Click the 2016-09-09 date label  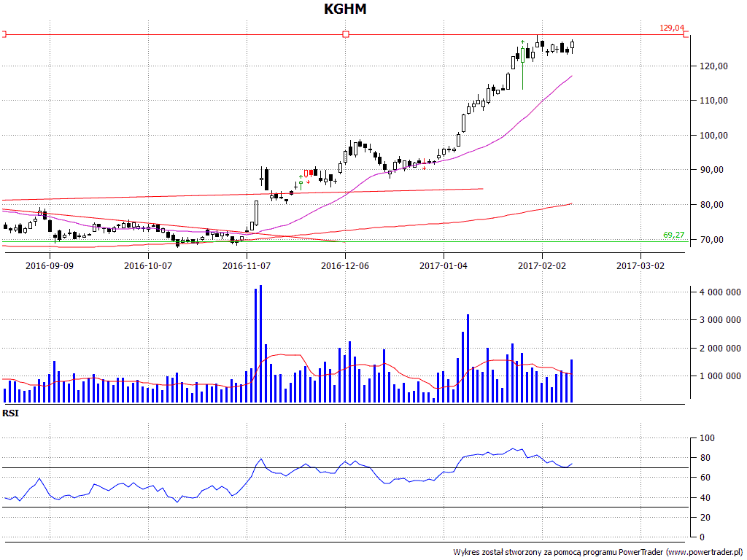(50, 266)
